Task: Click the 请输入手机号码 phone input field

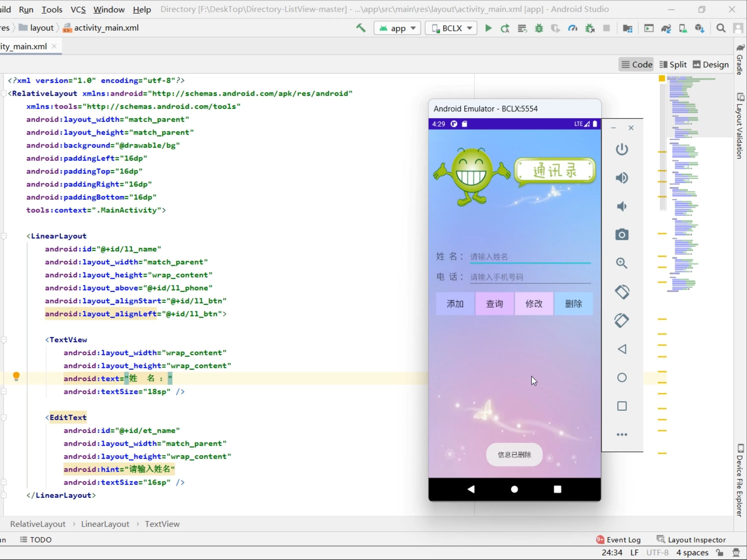Action: tap(530, 277)
